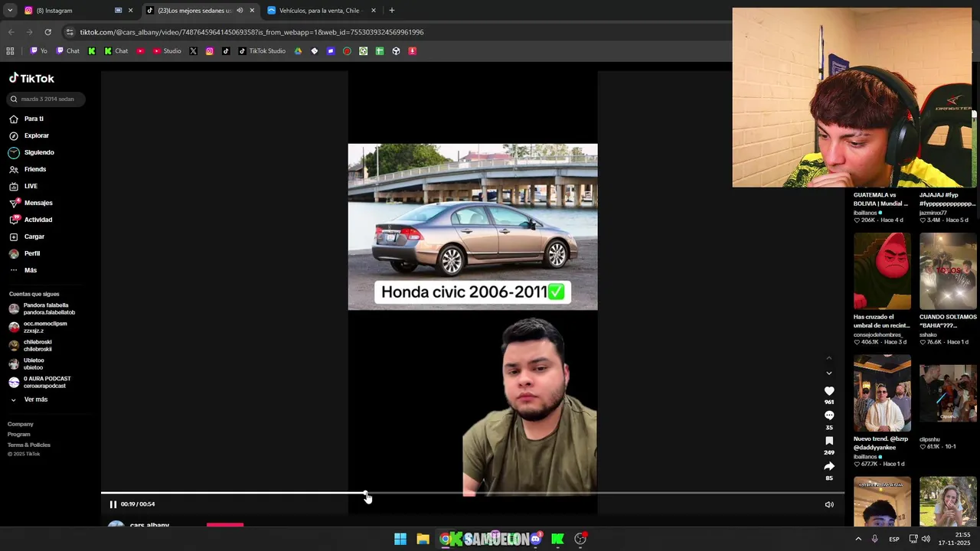Open CUANDO SOLTAMOS BAHIA video thumbnail
980x551 pixels.
(948, 272)
